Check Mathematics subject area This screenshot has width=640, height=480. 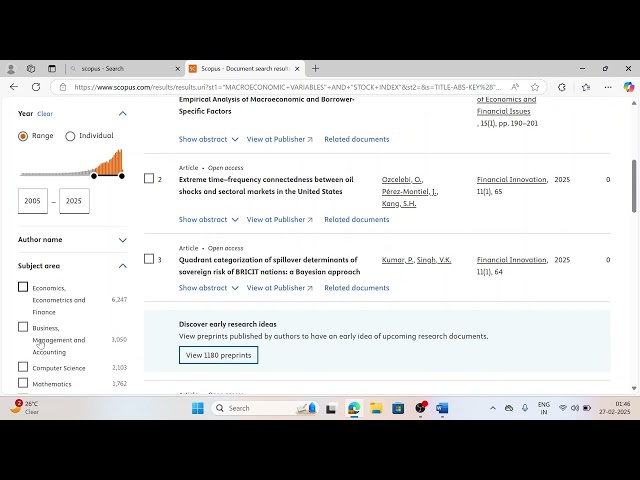pos(23,383)
